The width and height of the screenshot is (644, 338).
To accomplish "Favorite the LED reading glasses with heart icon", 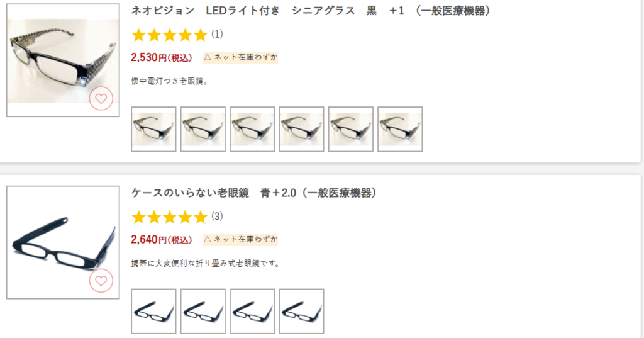I will [x=101, y=99].
